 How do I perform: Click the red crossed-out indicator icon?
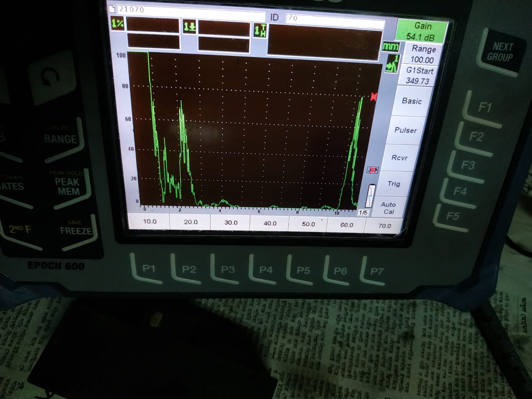click(x=372, y=170)
